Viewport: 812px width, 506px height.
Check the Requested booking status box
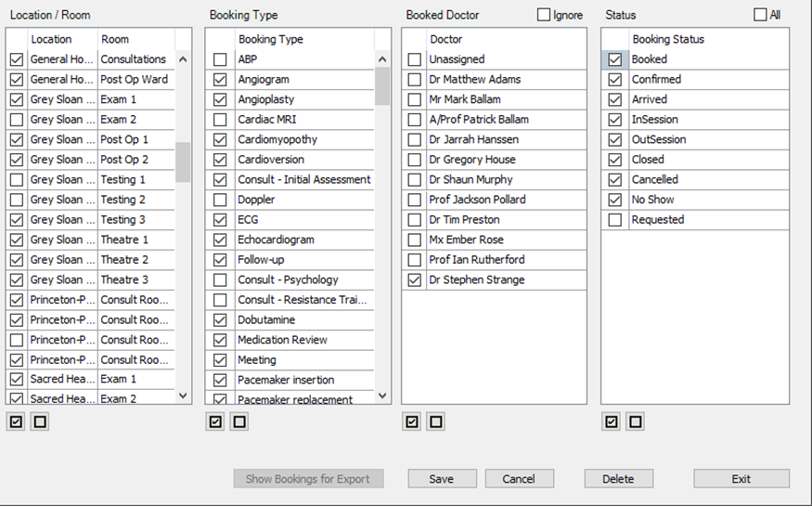coord(615,220)
